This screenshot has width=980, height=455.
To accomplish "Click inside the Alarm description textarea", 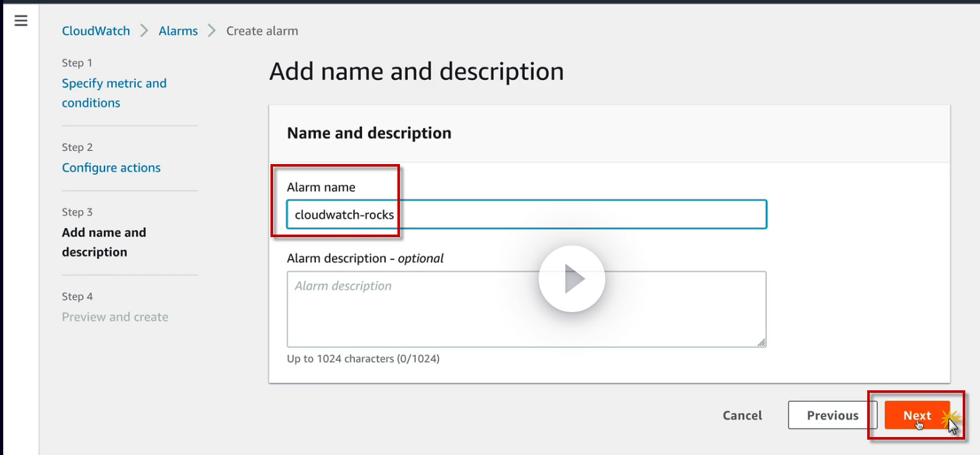I will tap(526, 310).
